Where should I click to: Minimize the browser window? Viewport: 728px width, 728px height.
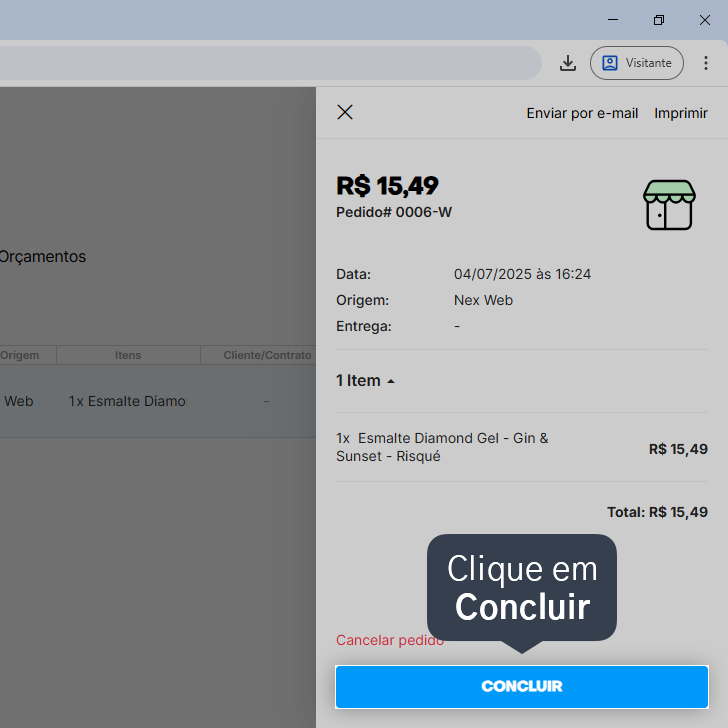613,20
